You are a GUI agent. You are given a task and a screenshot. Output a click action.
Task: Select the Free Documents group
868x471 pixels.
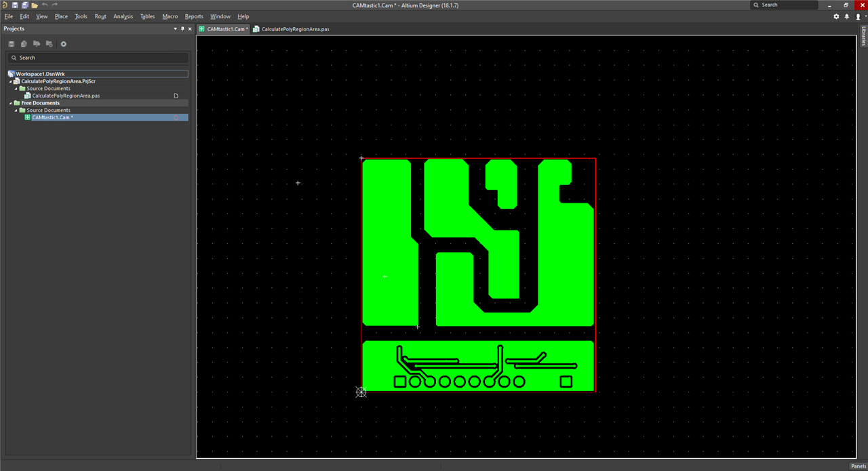[x=41, y=103]
